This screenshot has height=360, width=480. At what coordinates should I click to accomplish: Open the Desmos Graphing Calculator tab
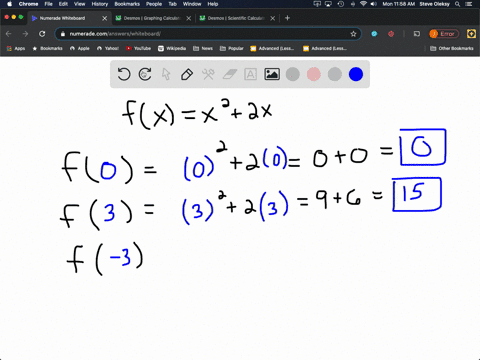152,18
